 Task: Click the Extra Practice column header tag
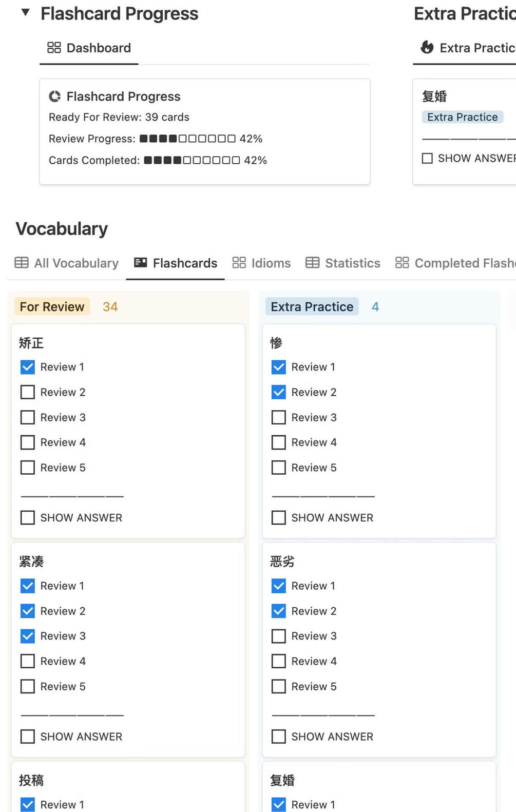312,306
